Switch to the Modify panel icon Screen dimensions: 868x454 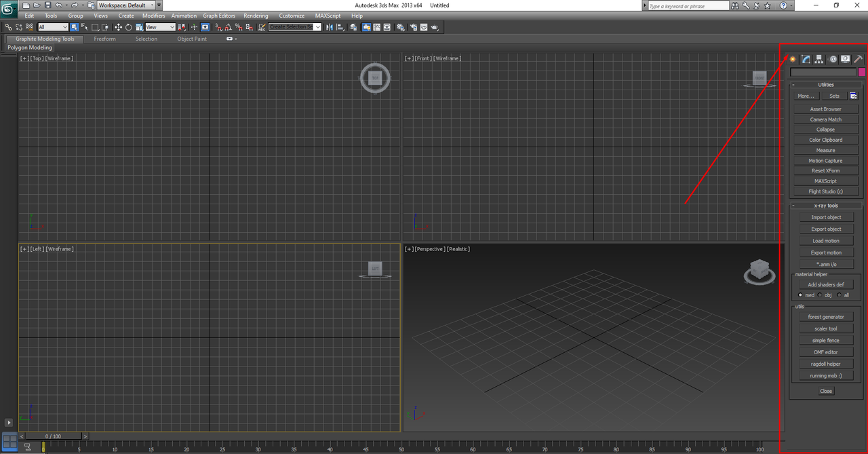coord(806,59)
